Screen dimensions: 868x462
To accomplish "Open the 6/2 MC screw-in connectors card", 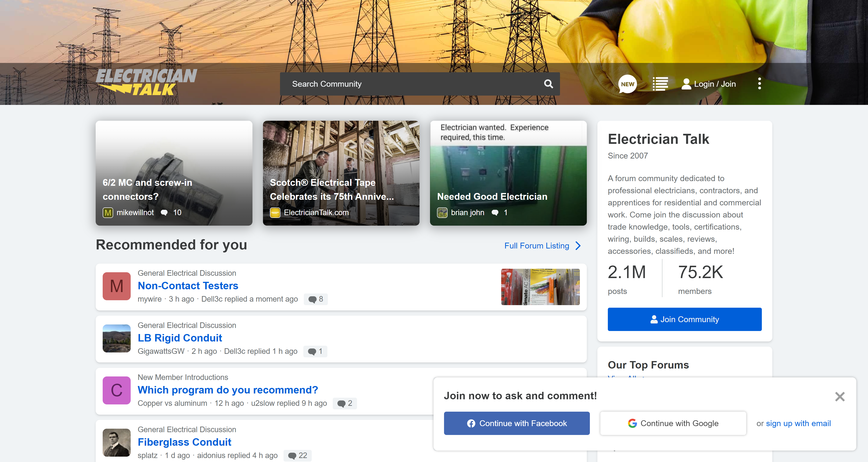I will [x=174, y=173].
